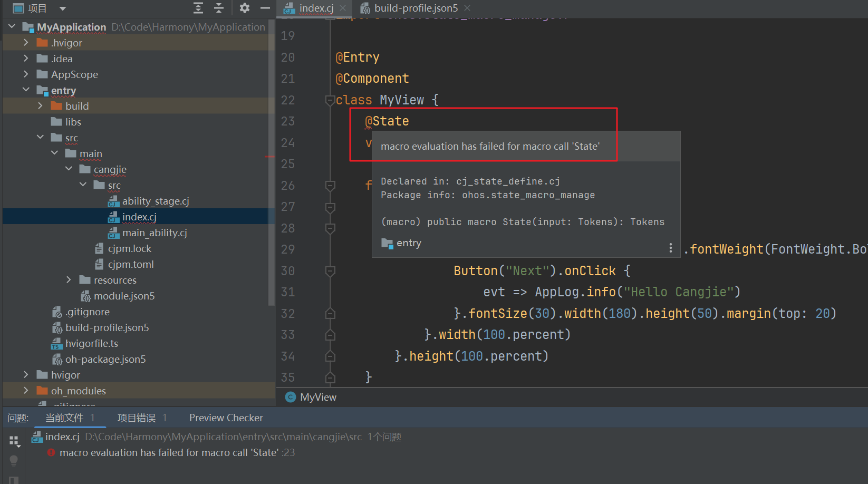Click the ability_stage.cj file icon
The width and height of the screenshot is (868, 484).
coord(113,201)
